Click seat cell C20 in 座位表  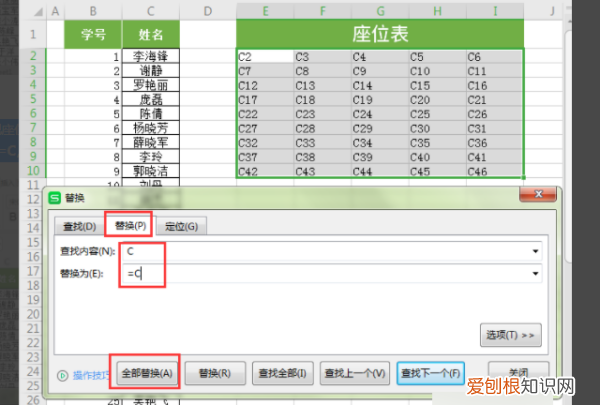click(x=438, y=100)
